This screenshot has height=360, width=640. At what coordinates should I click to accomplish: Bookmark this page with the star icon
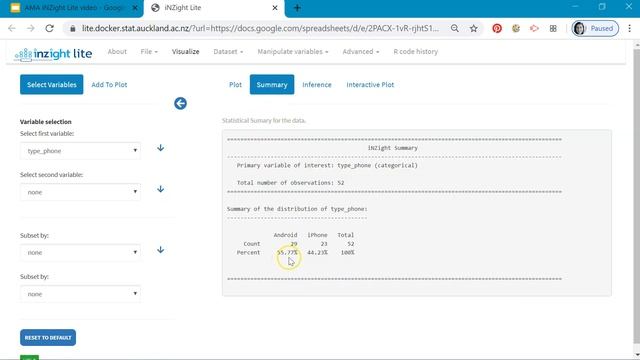click(473, 28)
